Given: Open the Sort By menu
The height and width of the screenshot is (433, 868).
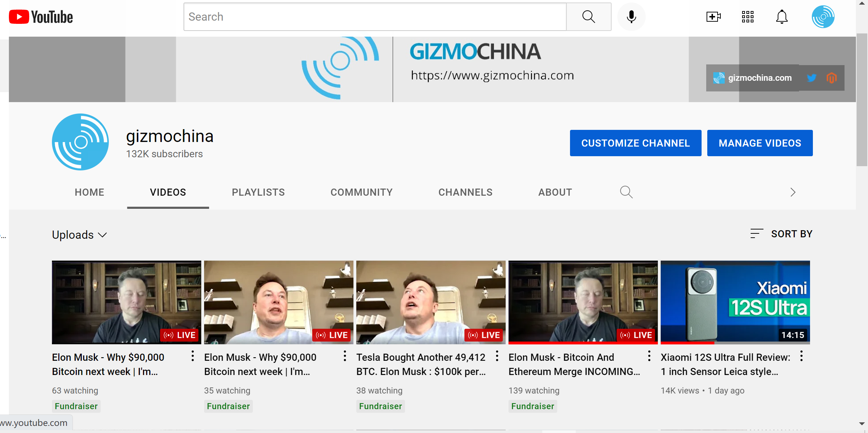Looking at the screenshot, I should tap(781, 234).
